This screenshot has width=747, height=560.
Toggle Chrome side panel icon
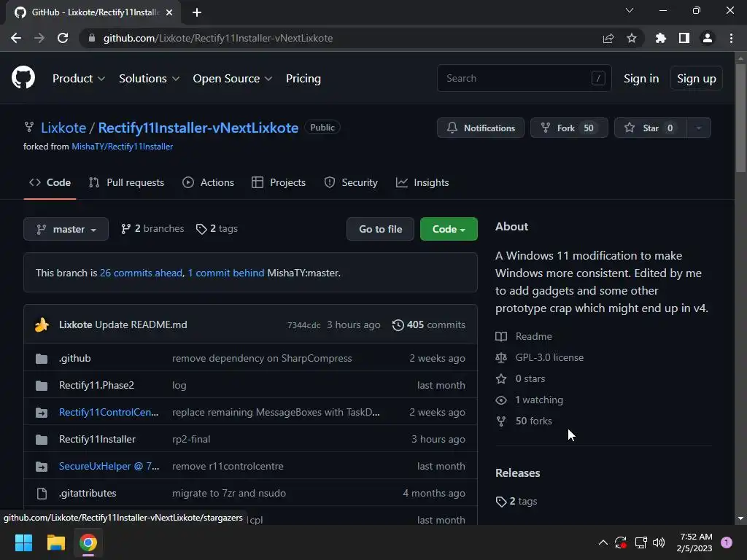pos(684,38)
